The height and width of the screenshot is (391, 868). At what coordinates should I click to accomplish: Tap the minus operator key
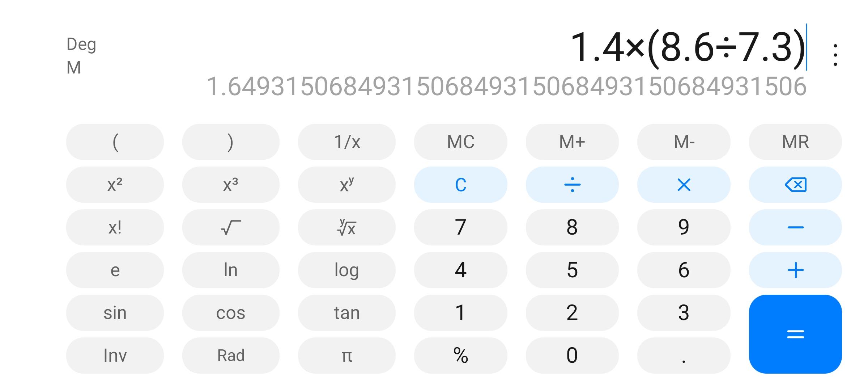tap(795, 227)
